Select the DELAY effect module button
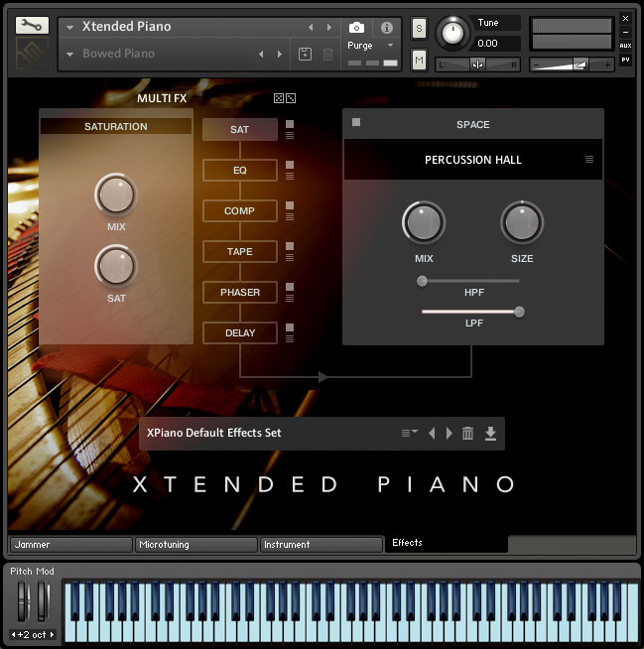 click(x=240, y=332)
